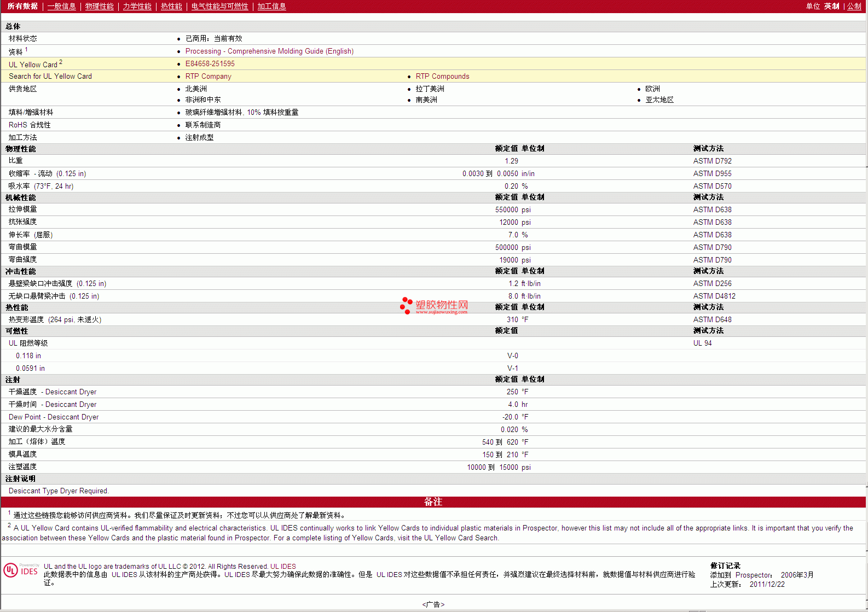
Task: Open Processing Comprehensive Molding Guide link
Action: coord(269,51)
